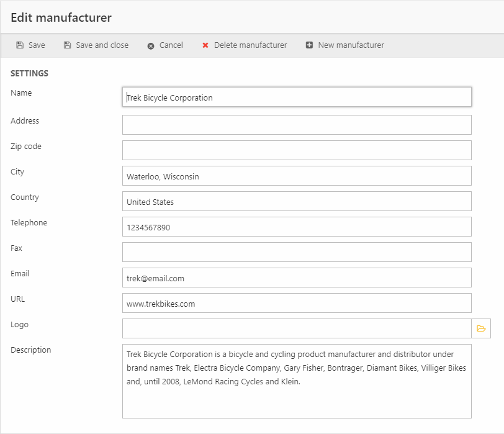Viewport: 504px width, 434px height.
Task: Click the Save floppy disk icon
Action: [20, 45]
